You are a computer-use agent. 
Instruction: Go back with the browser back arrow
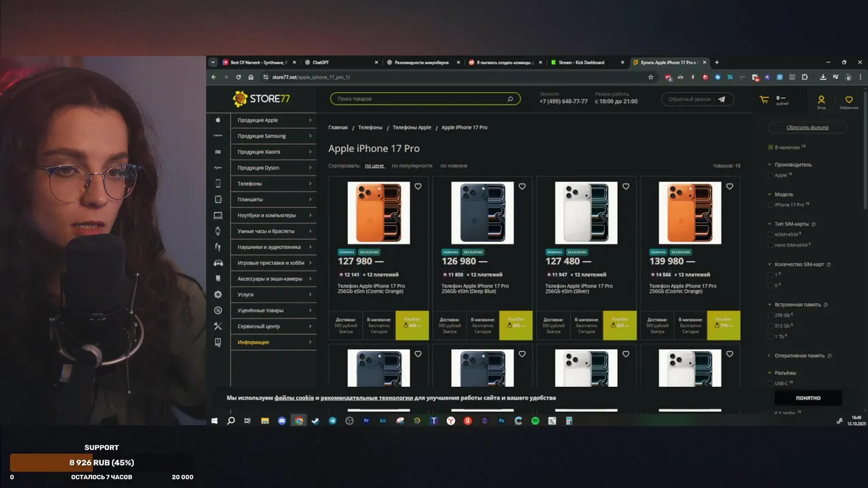pos(214,77)
